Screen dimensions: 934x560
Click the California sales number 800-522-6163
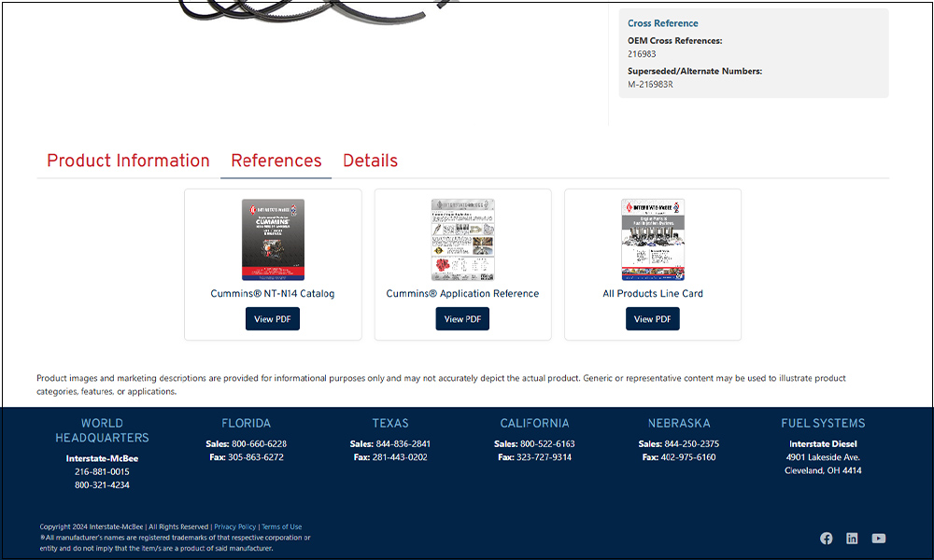click(546, 444)
